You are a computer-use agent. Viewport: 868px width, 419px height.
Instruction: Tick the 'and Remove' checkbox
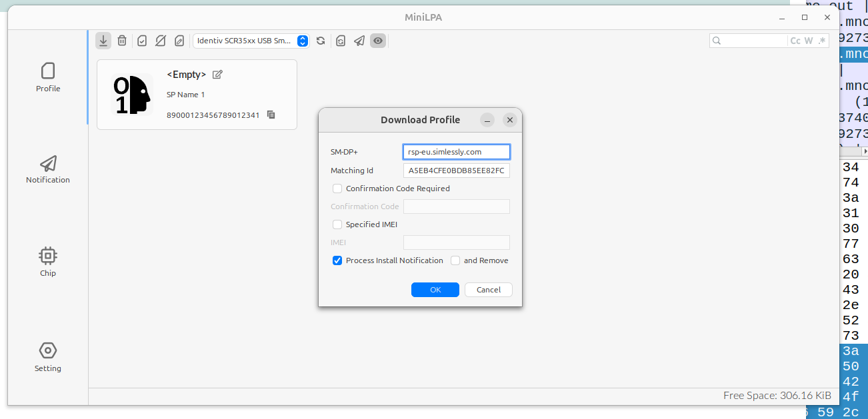point(455,260)
